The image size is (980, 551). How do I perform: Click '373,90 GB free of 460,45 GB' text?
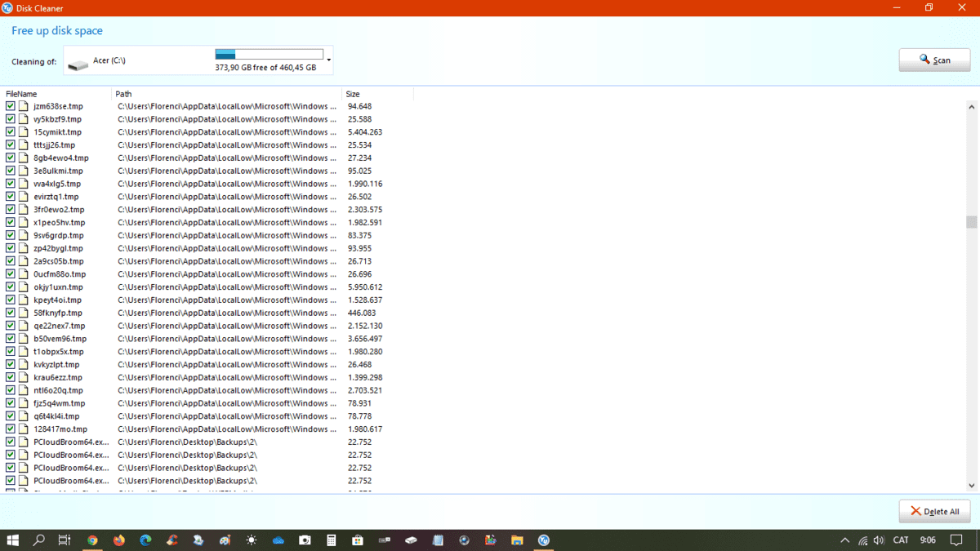pos(265,68)
